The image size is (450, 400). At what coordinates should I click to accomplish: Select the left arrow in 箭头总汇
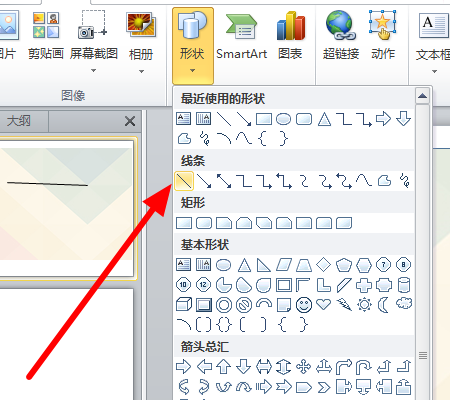click(204, 367)
